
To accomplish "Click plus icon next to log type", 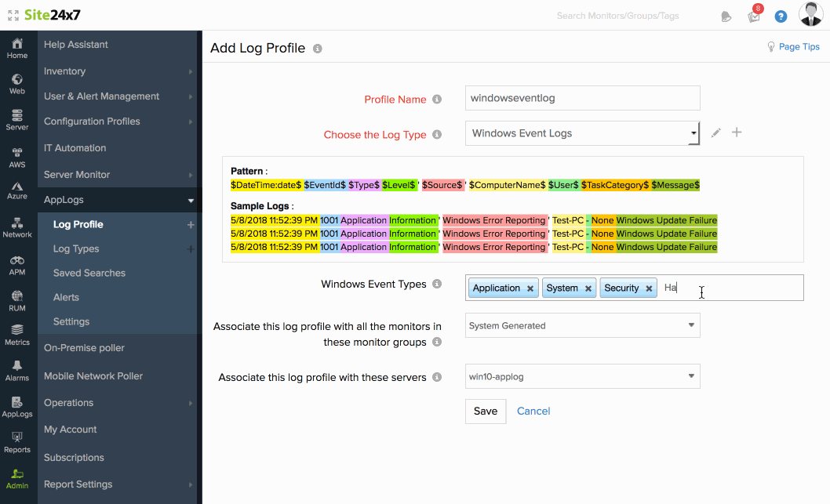I will [x=737, y=132].
